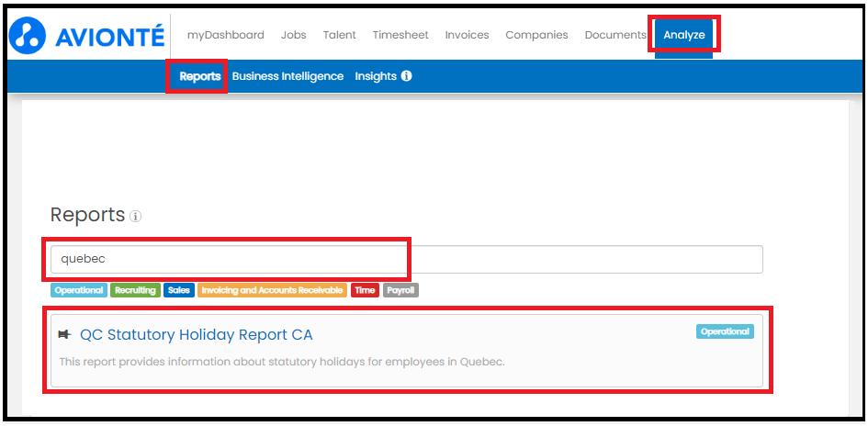Select the Reports submenu item

[x=200, y=76]
